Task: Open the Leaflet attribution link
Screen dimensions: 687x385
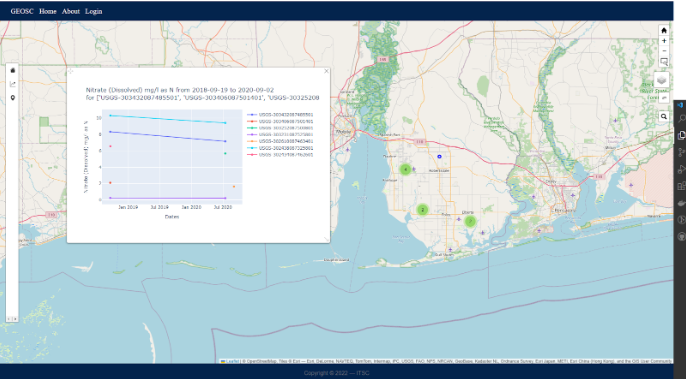Action: (232, 361)
